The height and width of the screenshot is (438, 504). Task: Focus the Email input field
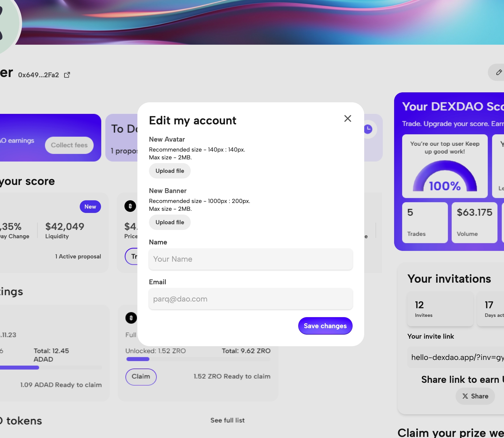tap(251, 299)
